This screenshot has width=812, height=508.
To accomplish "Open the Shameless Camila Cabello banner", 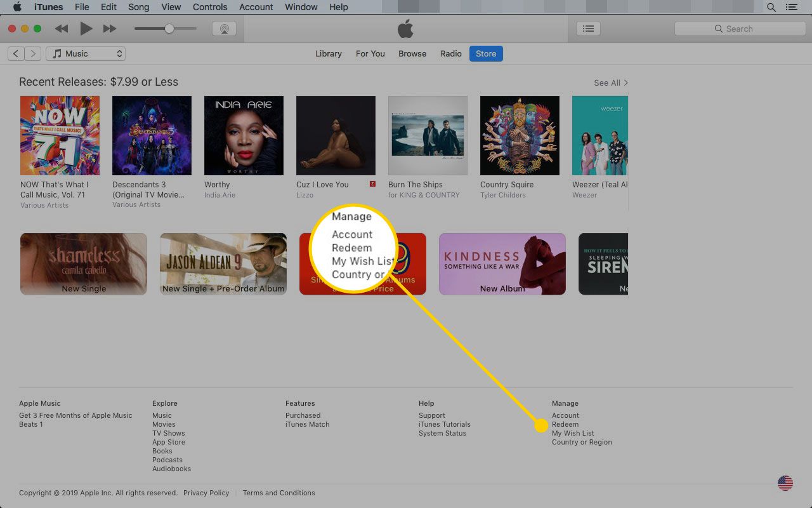I will tap(84, 264).
